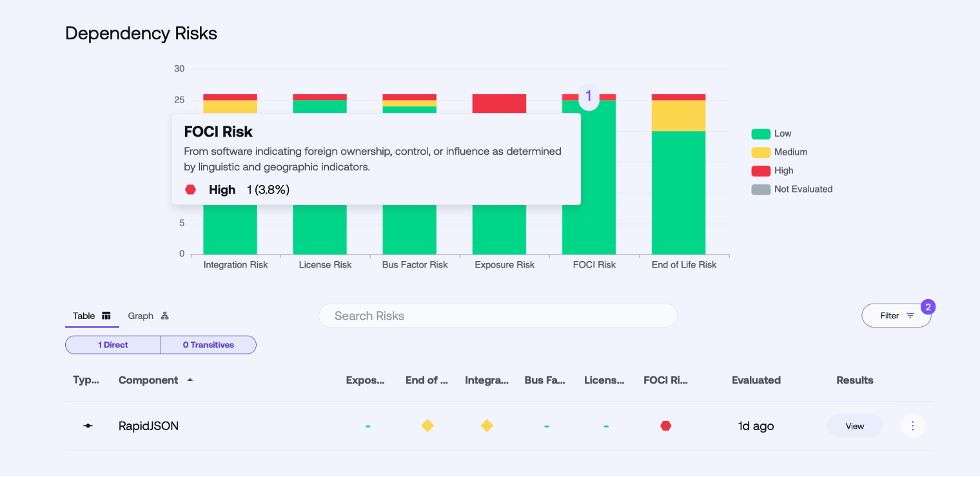
Task: Click the RapidJSON component type icon
Action: (88, 426)
